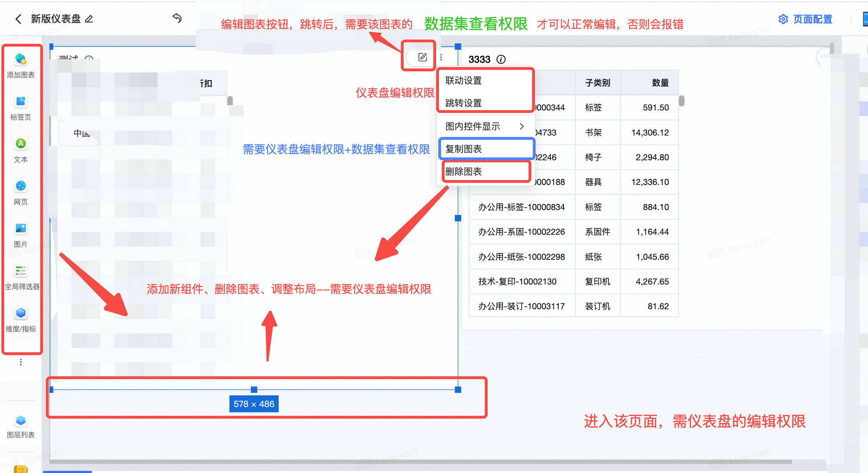
Task: Open the Layer List (图层列表) panel
Action: [x=21, y=421]
